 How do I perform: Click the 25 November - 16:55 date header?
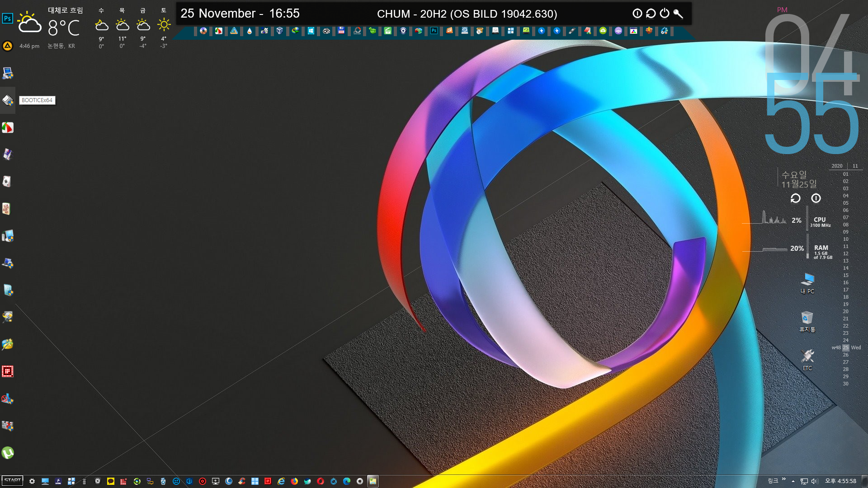click(240, 14)
